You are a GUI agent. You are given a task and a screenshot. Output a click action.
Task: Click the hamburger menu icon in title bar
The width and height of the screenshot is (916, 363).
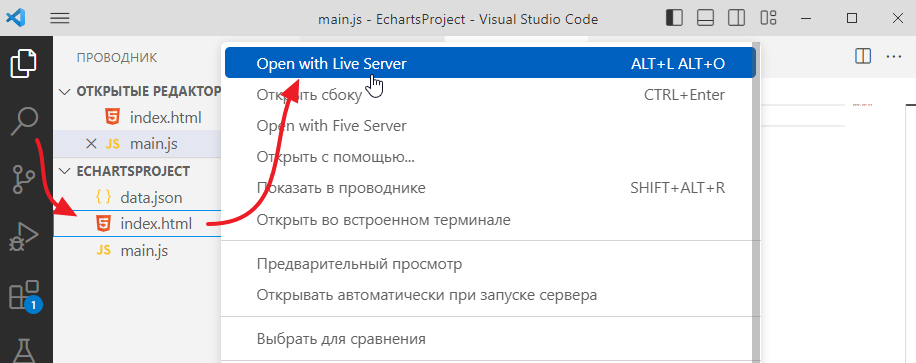(x=60, y=19)
